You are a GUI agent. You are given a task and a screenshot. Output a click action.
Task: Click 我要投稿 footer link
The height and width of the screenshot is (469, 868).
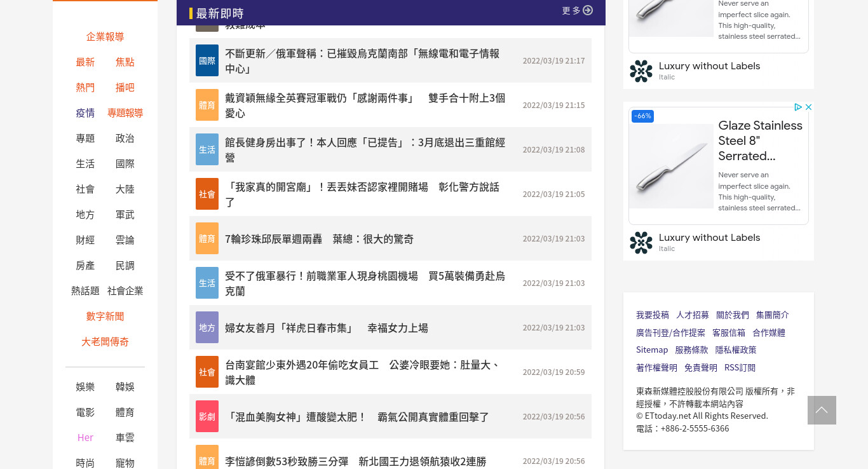[x=653, y=315]
